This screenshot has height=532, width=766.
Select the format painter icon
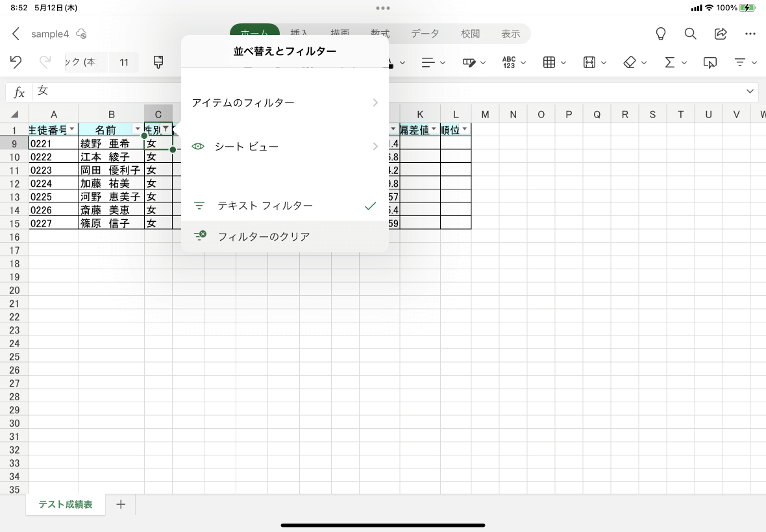click(158, 62)
